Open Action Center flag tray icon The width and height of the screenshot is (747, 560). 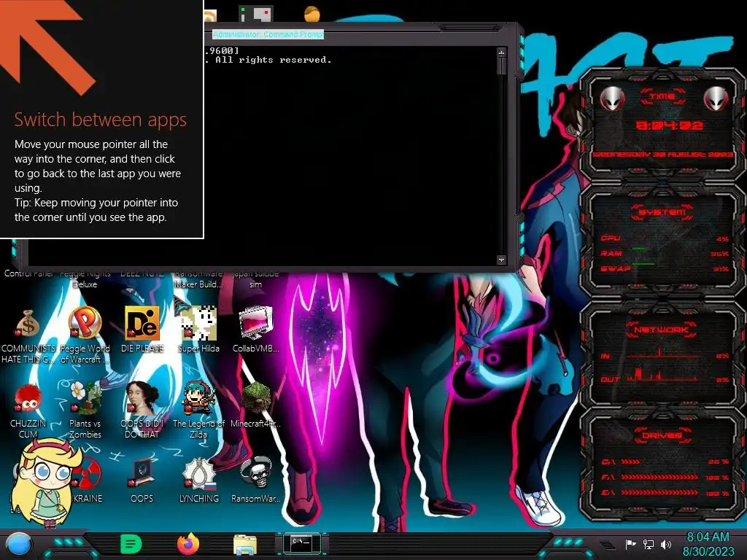click(630, 544)
